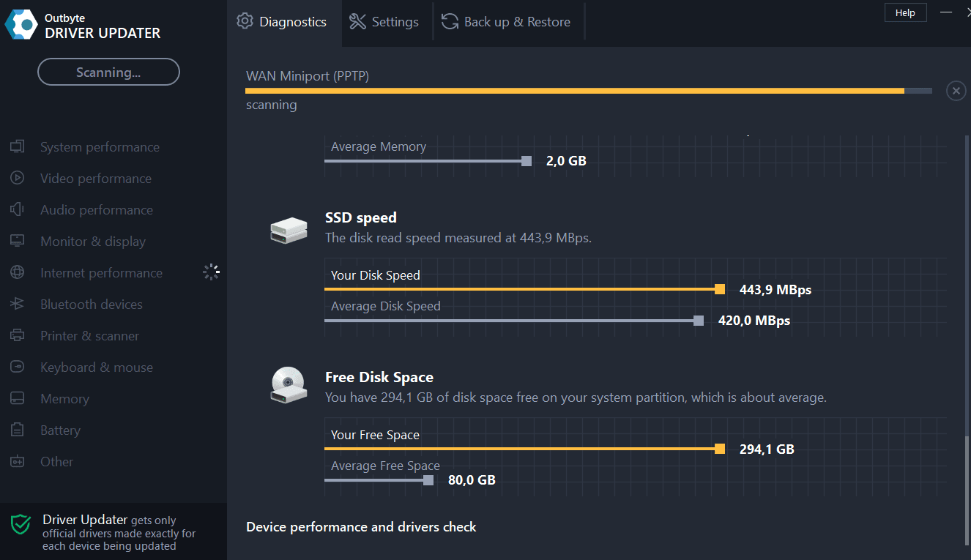Open the Diagnostics tab
Viewport: 971px width, 560px height.
click(x=282, y=22)
